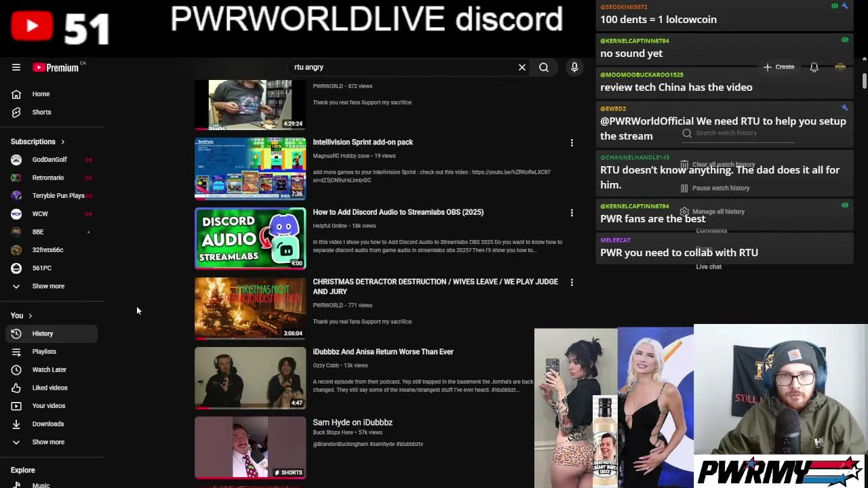
Task: Open Retrontario channel subscription
Action: (x=49, y=178)
